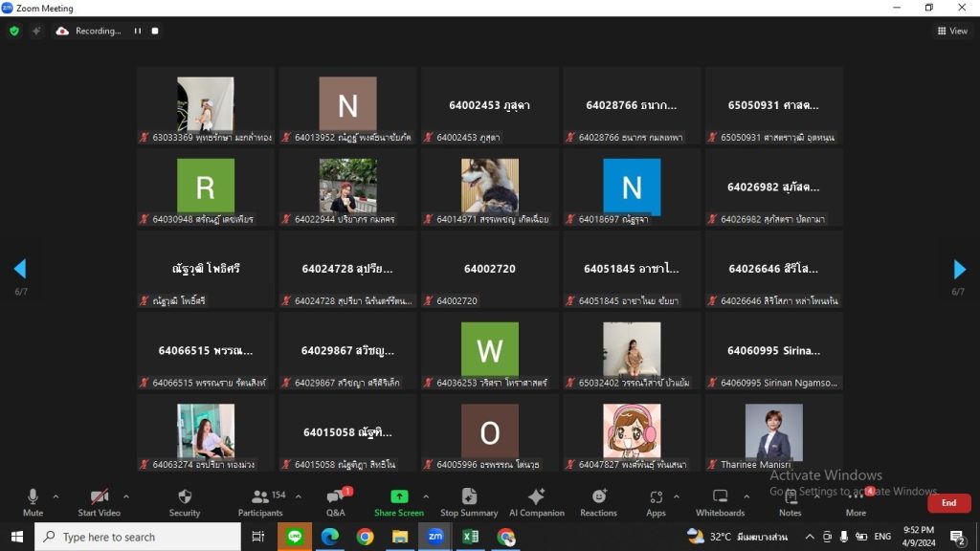The image size is (980, 551).
Task: Open the Security menu
Action: (x=185, y=502)
